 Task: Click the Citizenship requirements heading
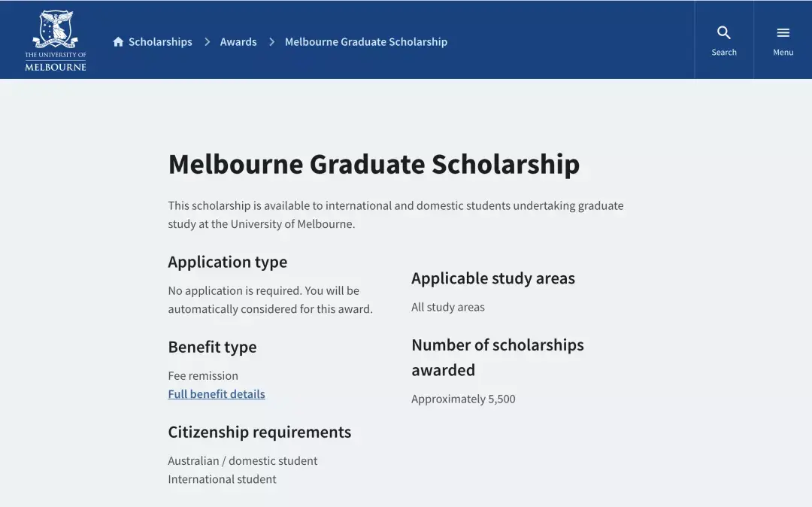pos(259,432)
